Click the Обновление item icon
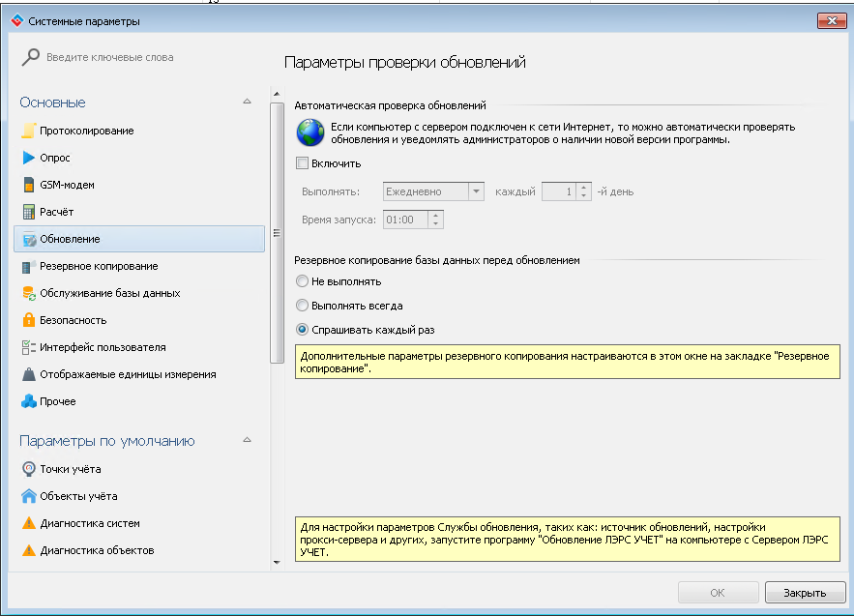This screenshot has width=854, height=616. coord(29,239)
